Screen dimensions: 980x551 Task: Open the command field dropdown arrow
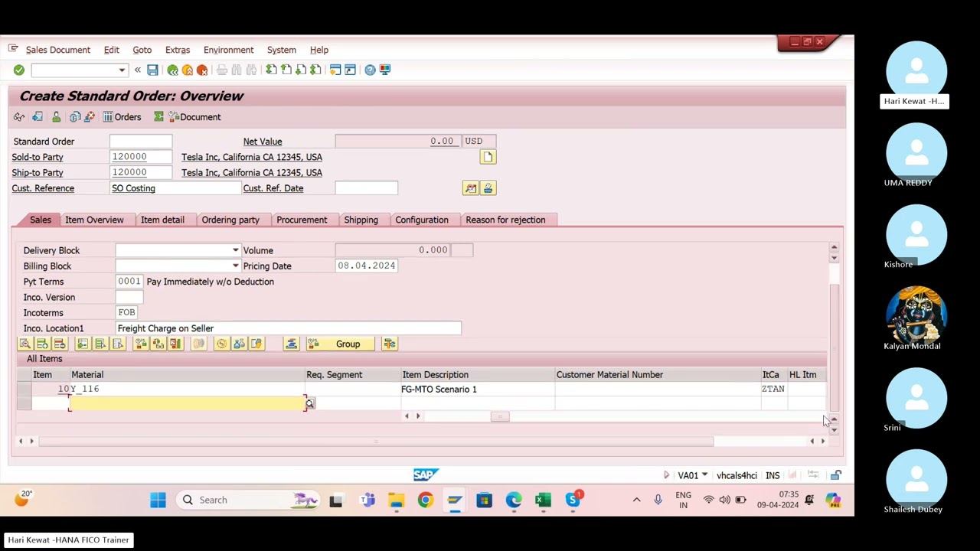[x=122, y=70]
